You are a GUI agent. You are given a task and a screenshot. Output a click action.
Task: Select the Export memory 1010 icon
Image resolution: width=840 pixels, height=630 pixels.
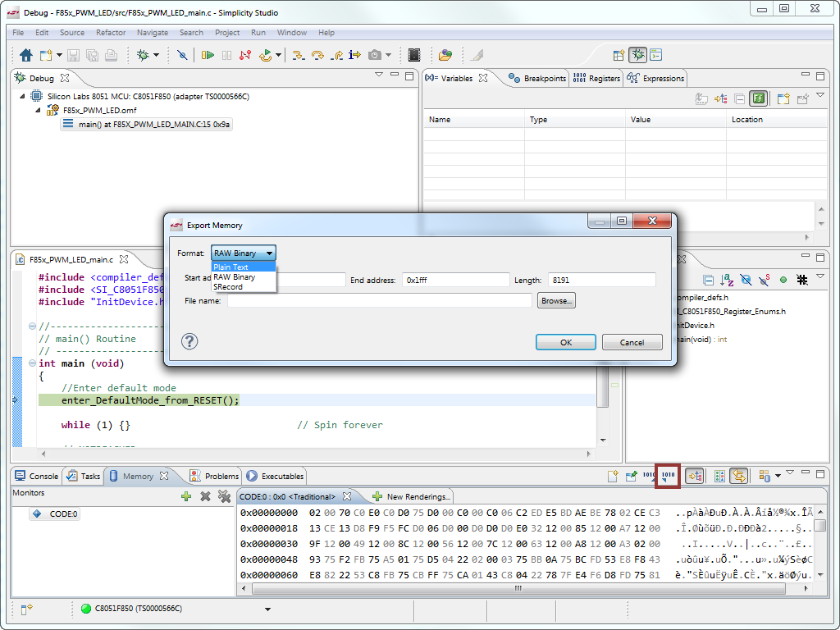pyautogui.click(x=667, y=476)
